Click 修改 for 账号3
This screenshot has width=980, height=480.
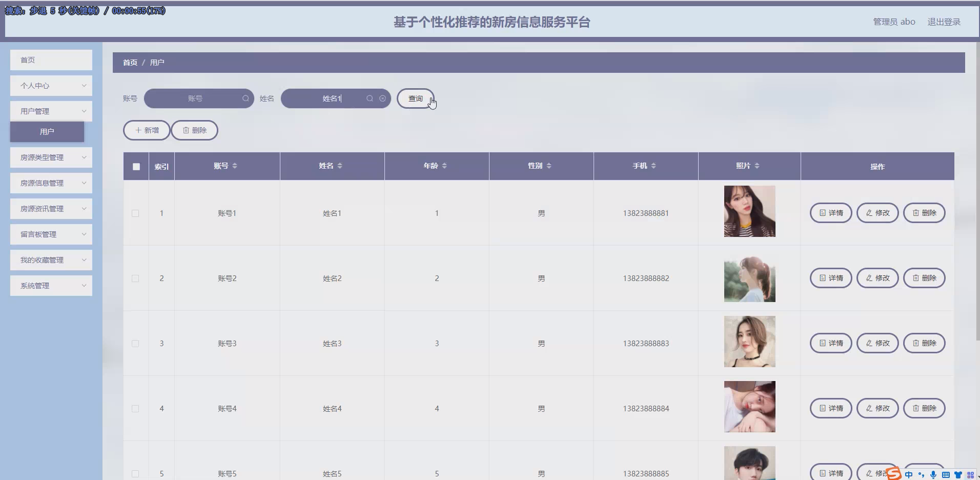point(877,343)
